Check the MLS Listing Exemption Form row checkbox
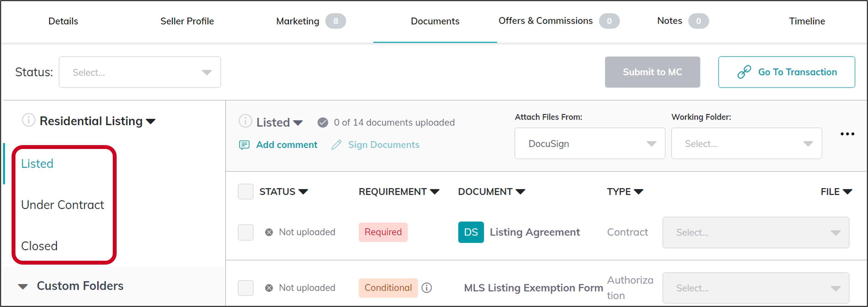Image resolution: width=868 pixels, height=307 pixels. tap(246, 288)
